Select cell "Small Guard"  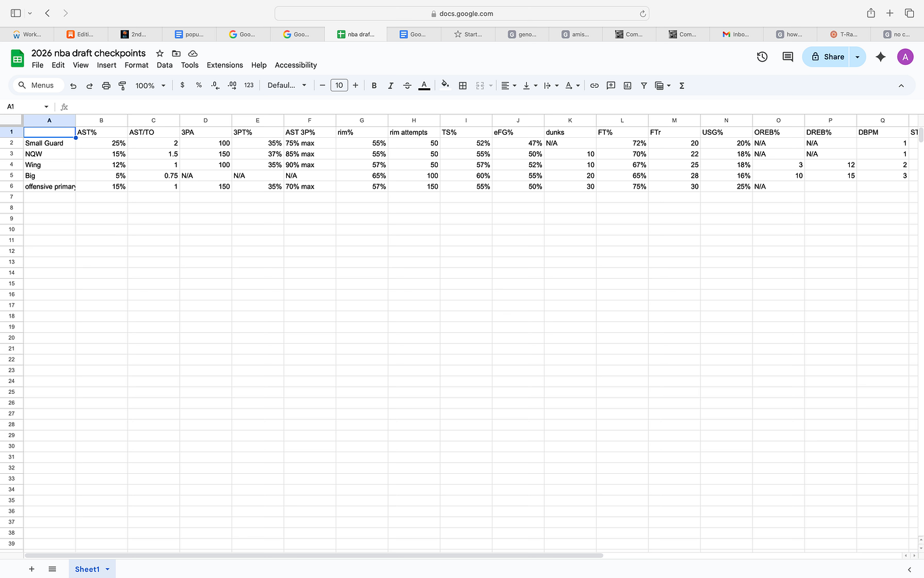click(49, 143)
